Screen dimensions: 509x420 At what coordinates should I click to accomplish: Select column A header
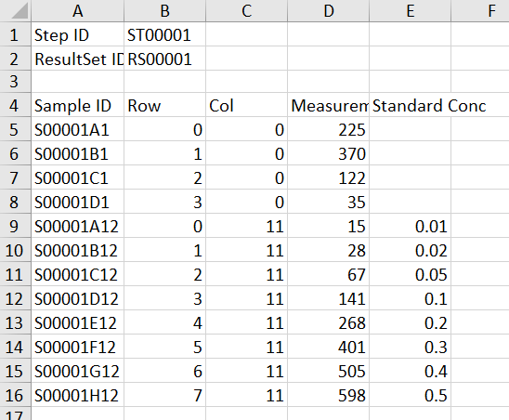(x=78, y=11)
